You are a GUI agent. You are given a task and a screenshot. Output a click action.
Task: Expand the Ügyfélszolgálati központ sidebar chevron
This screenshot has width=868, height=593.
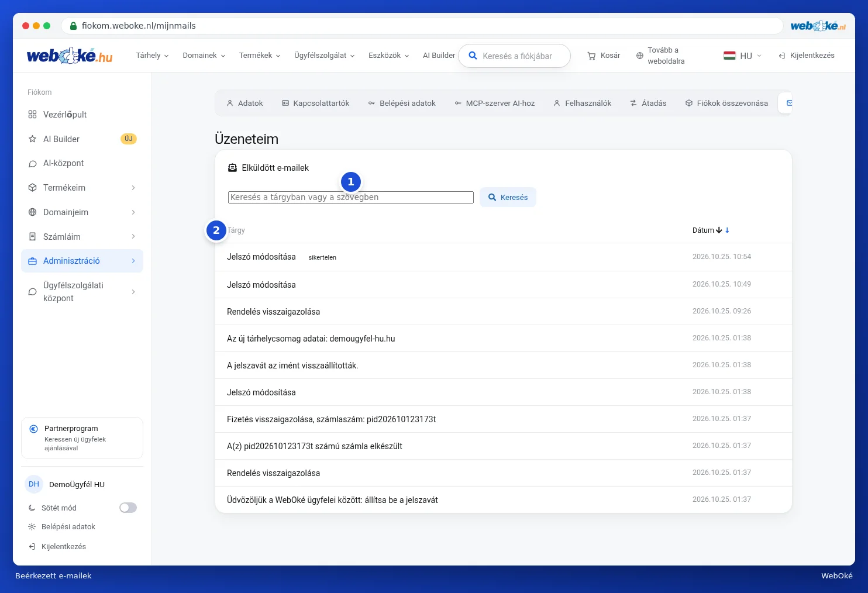pos(133,292)
